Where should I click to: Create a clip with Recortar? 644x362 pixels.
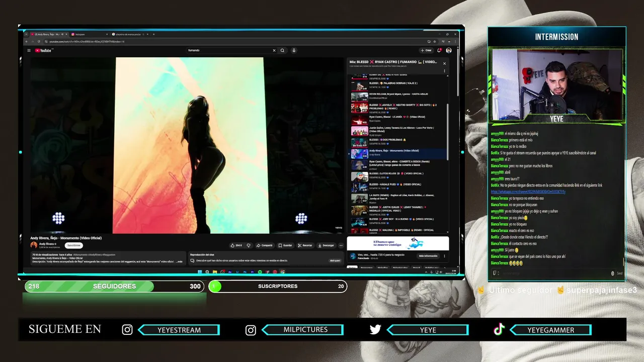click(305, 245)
